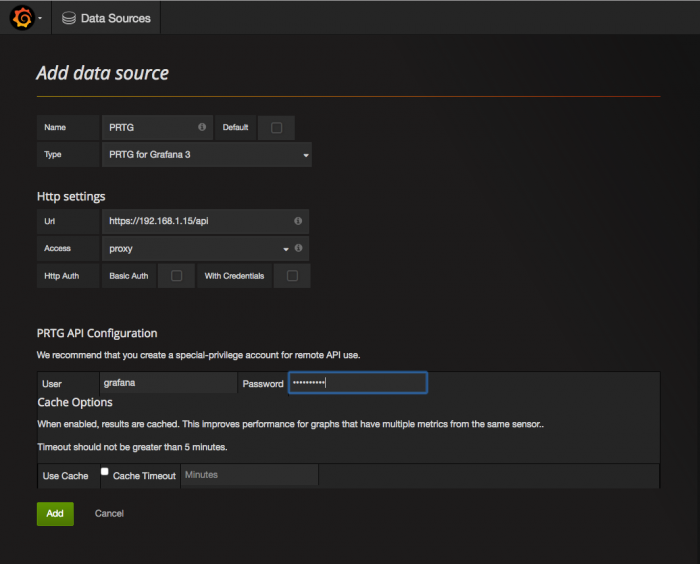The height and width of the screenshot is (564, 700).
Task: Click the 'Http settings' heading
Action: coord(71,196)
